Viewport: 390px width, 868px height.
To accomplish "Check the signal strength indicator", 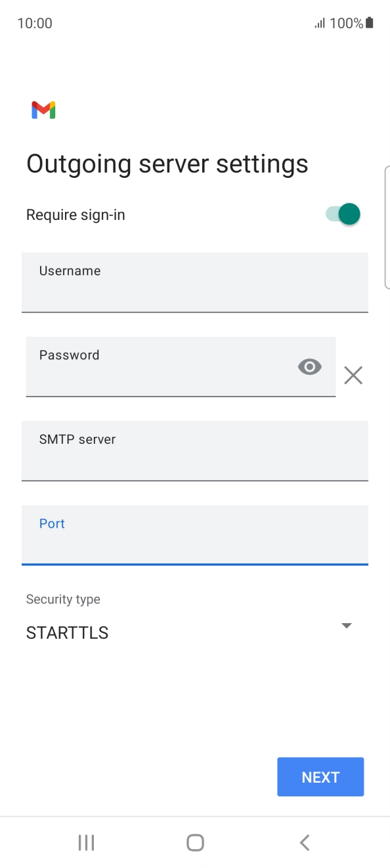I will [x=320, y=22].
